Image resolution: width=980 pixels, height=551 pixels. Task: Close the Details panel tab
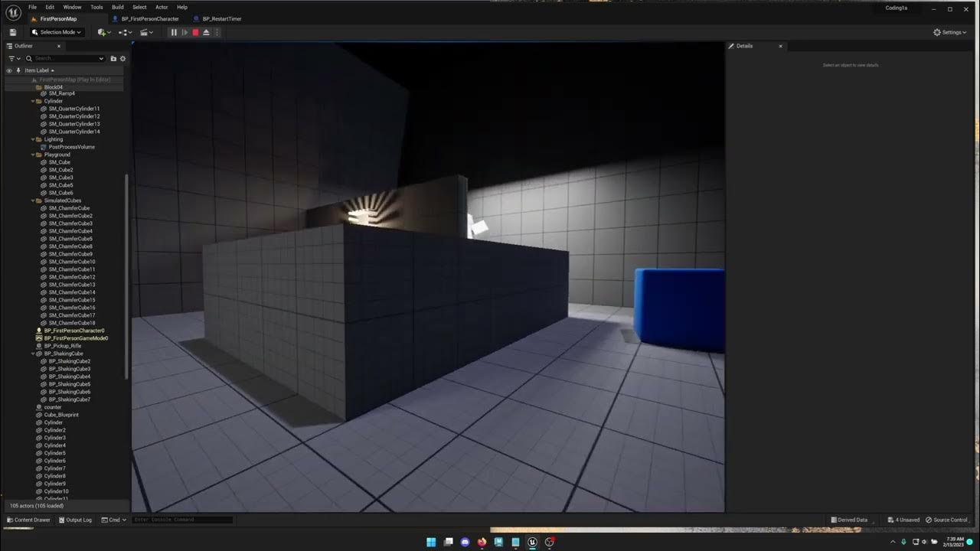coord(781,46)
